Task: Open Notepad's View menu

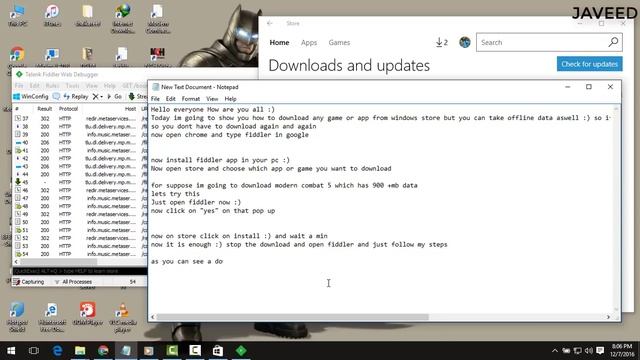Action: 212,99
